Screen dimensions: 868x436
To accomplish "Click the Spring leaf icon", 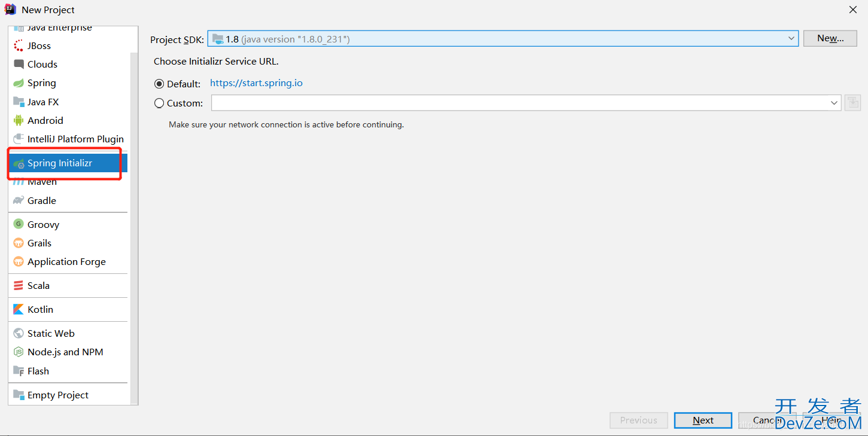I will (x=19, y=83).
